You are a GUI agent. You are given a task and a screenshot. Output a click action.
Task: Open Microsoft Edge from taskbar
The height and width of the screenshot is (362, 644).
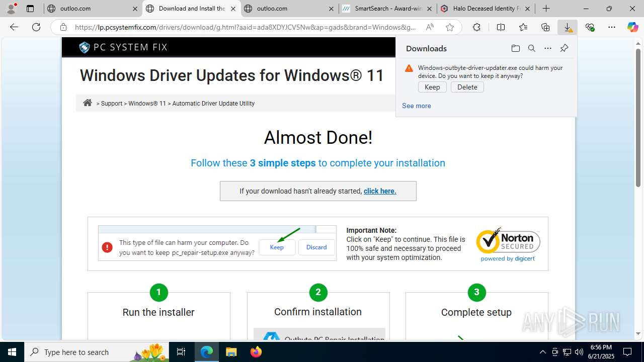pyautogui.click(x=207, y=352)
